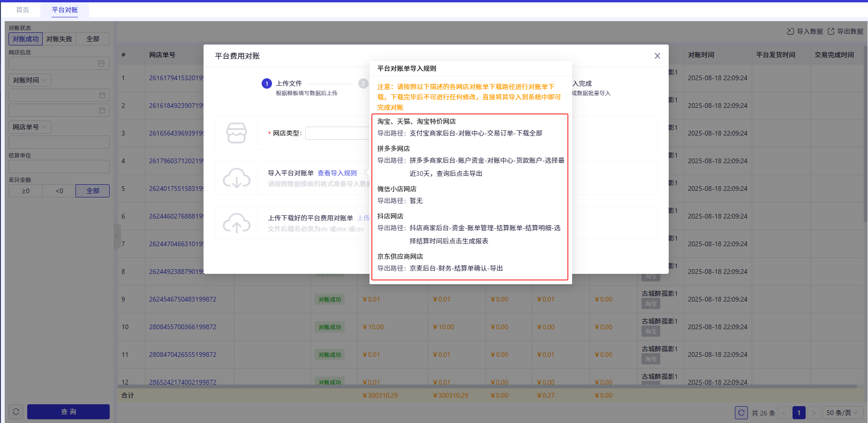Click the reset icon beside 查询 button
This screenshot has width=868, height=423.
pyautogui.click(x=16, y=412)
